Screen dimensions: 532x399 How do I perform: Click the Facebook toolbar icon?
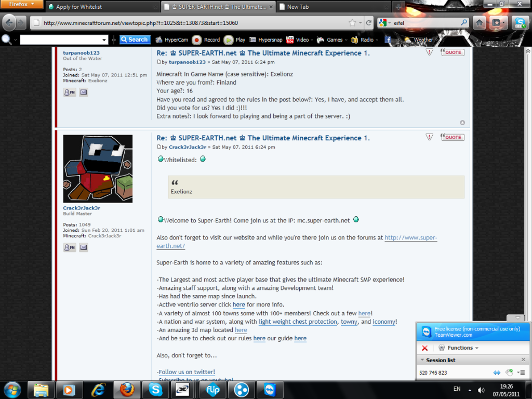pyautogui.click(x=388, y=39)
